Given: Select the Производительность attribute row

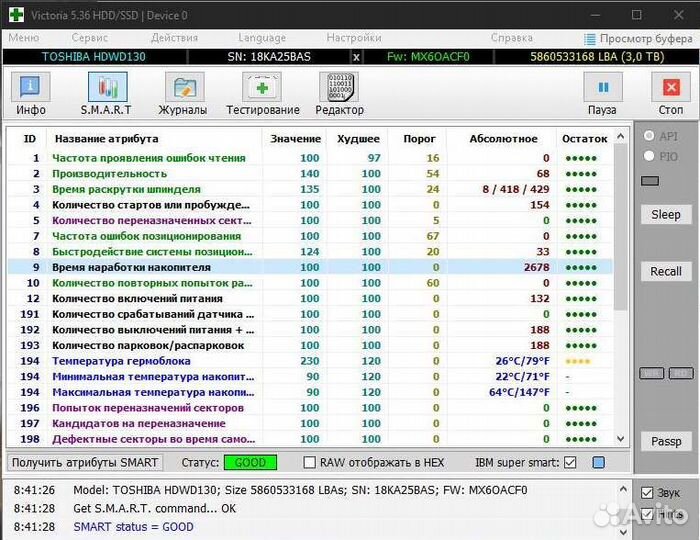Looking at the screenshot, I should [x=310, y=174].
